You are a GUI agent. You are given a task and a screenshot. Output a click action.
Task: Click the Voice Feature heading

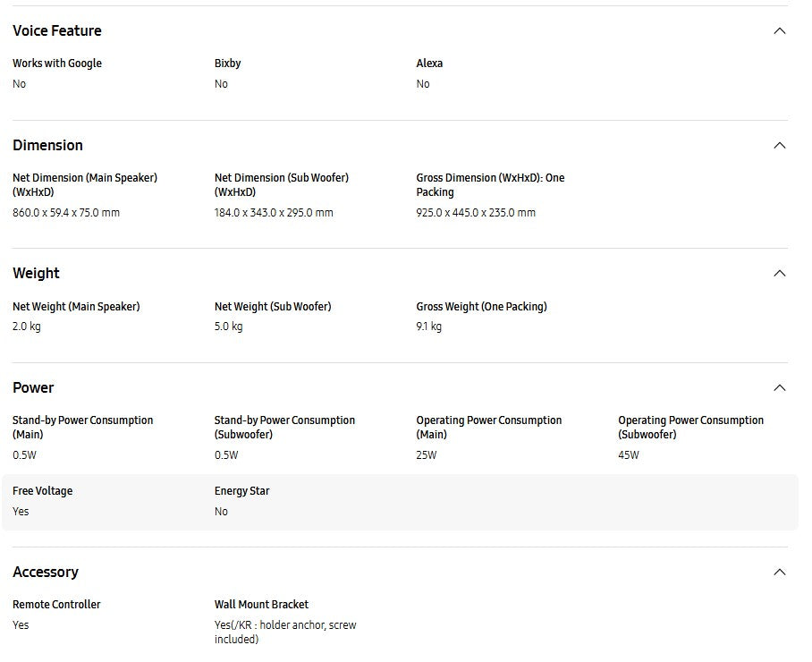pyautogui.click(x=57, y=31)
